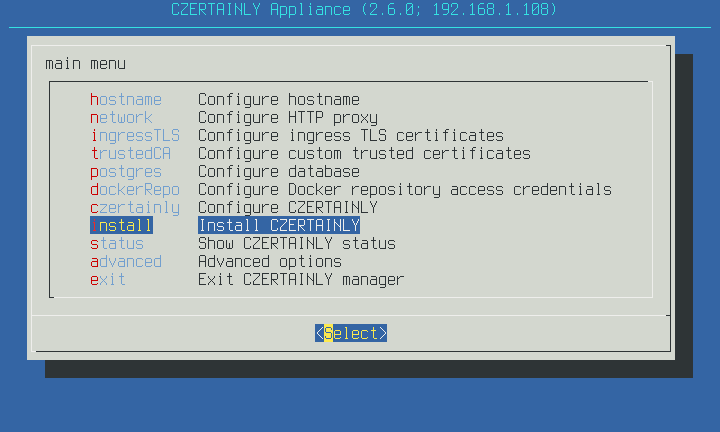Click the CZERTAINLY Appliance title header
The image size is (720, 432).
[359, 10]
